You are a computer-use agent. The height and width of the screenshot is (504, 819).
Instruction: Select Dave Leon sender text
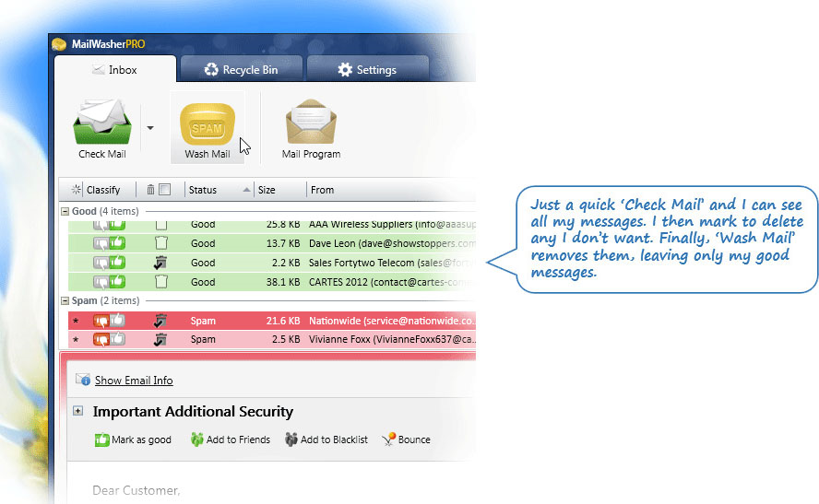pos(392,243)
